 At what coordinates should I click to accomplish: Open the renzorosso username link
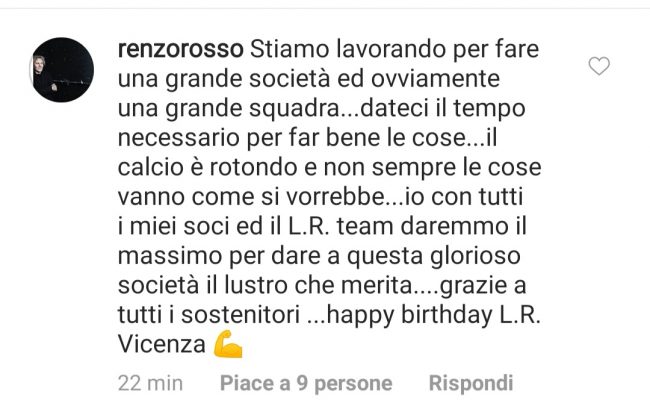[x=181, y=50]
